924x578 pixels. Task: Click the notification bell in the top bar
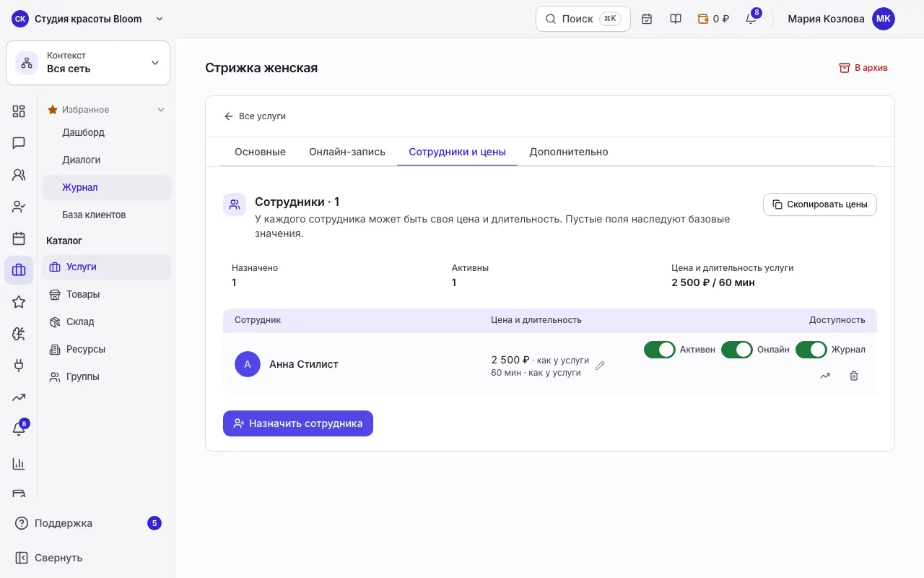[751, 19]
